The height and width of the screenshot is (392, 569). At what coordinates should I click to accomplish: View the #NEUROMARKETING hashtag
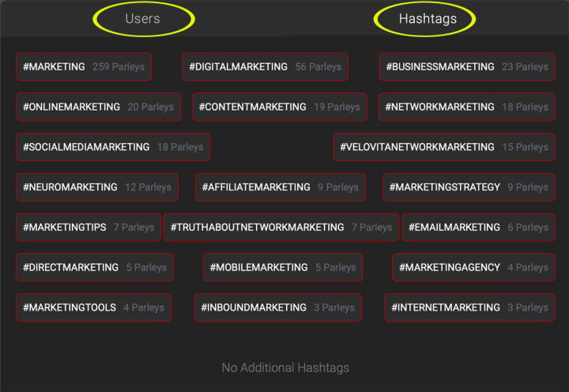97,187
